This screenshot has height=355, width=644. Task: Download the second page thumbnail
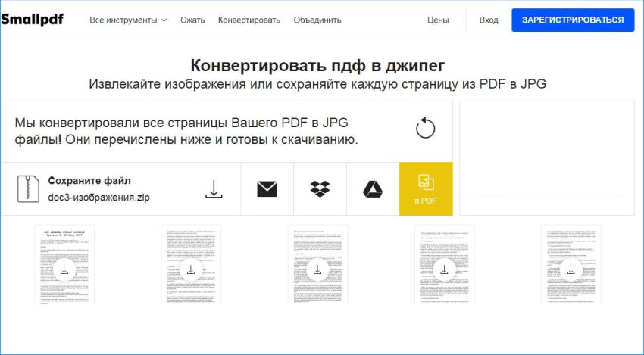tap(191, 269)
